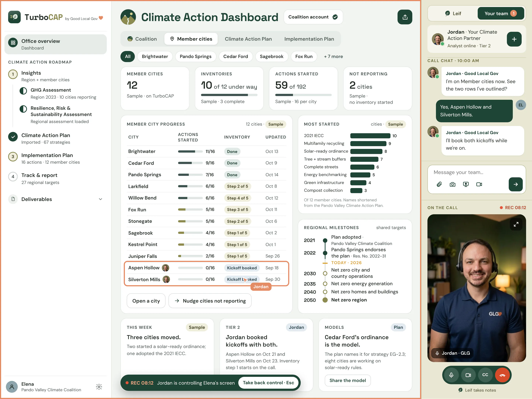The width and height of the screenshot is (532, 399).
Task: Toggle the camera in call controls
Action: click(x=468, y=375)
